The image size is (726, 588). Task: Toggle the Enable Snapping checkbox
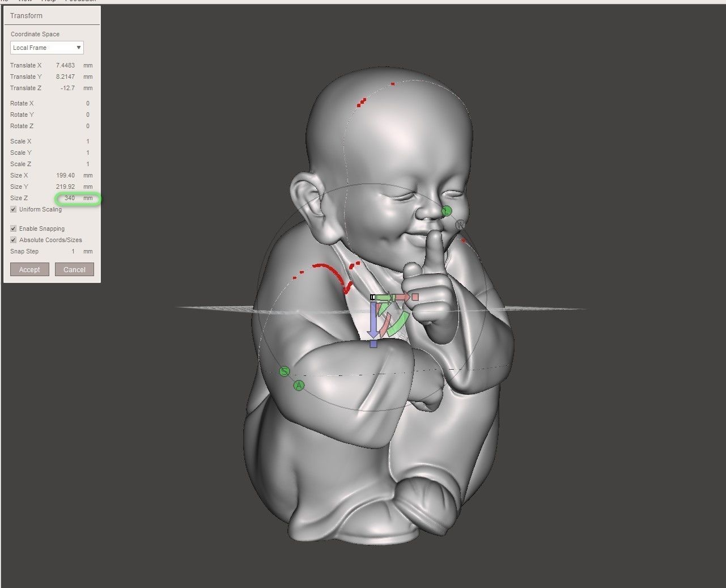click(14, 229)
